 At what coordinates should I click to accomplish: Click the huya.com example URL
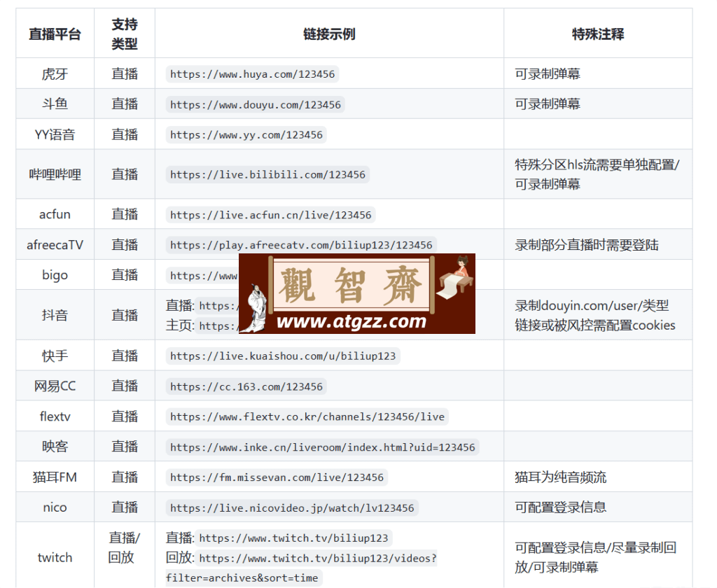(252, 74)
